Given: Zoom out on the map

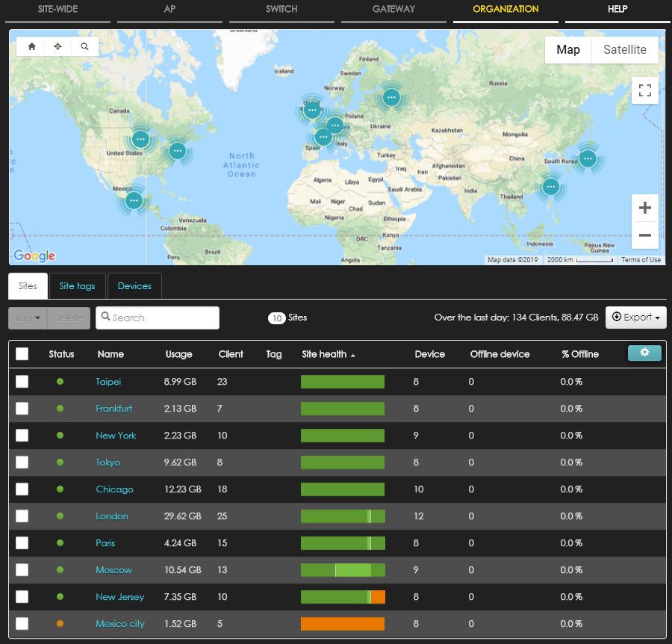Looking at the screenshot, I should coord(644,235).
